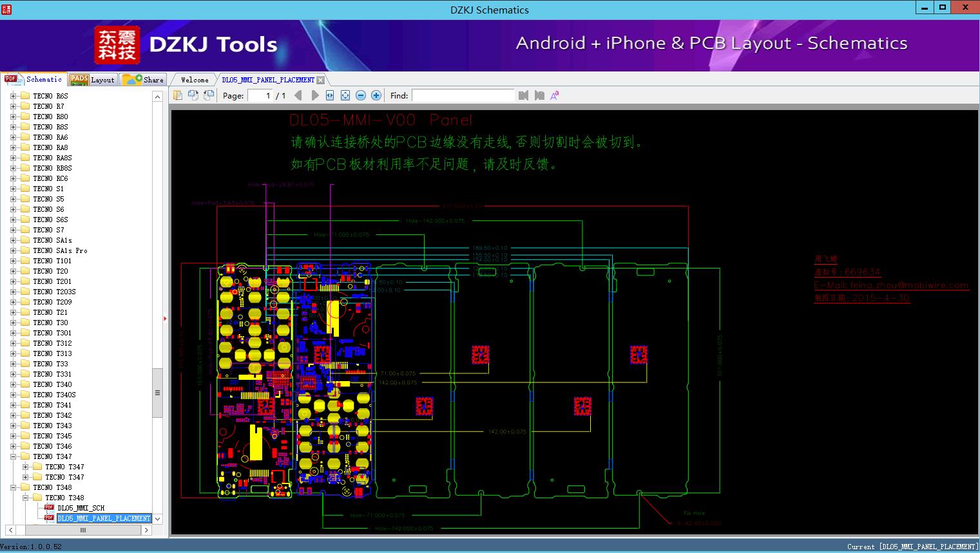Zoom in with the plus icon
Image resolution: width=980 pixels, height=553 pixels.
point(376,95)
